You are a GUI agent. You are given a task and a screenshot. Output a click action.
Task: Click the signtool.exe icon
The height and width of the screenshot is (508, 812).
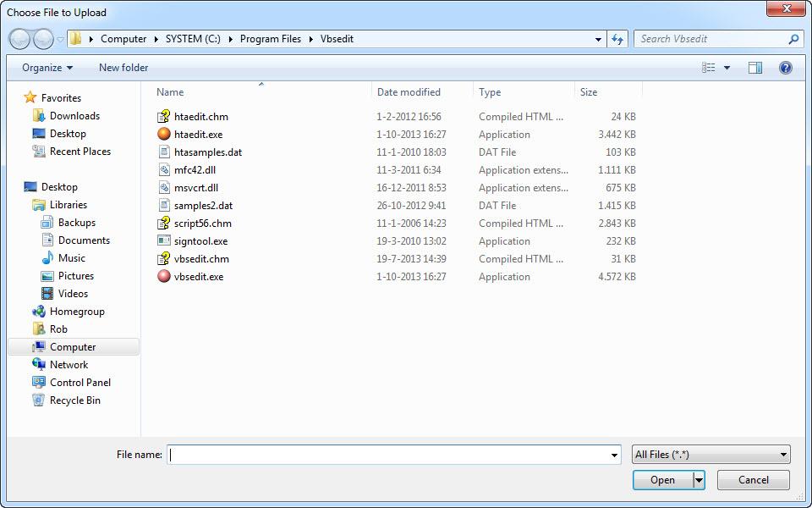[163, 240]
